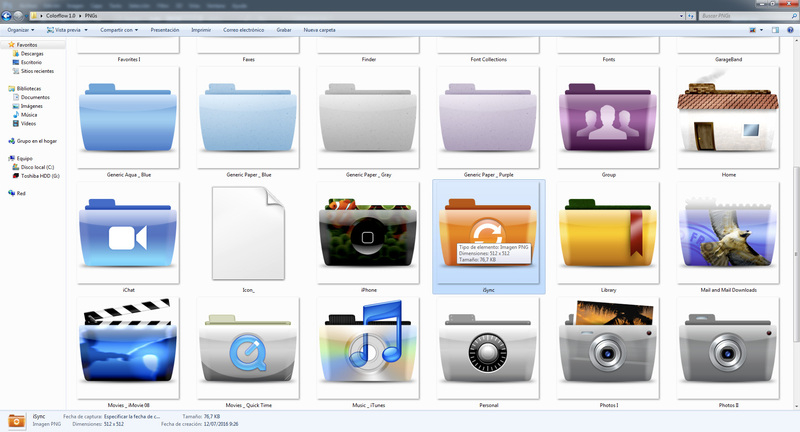Open Toshiba HDD (G:) drive
800x432 pixels.
pos(40,175)
